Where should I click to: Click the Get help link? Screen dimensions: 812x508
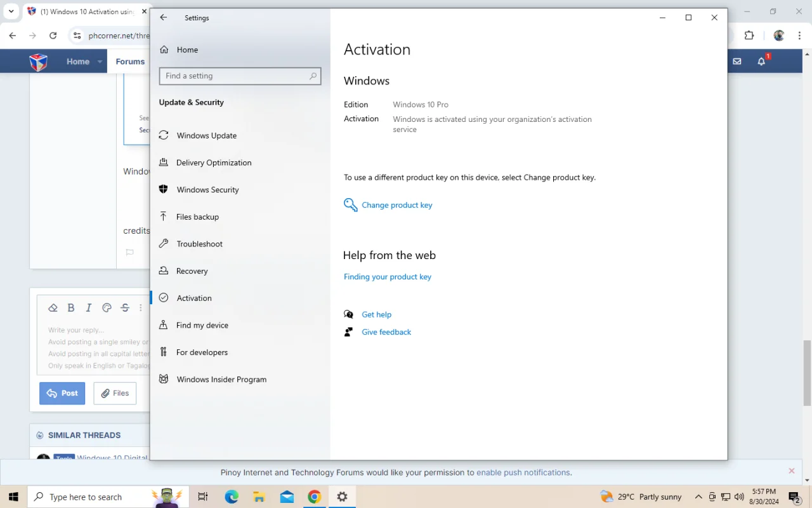click(376, 314)
